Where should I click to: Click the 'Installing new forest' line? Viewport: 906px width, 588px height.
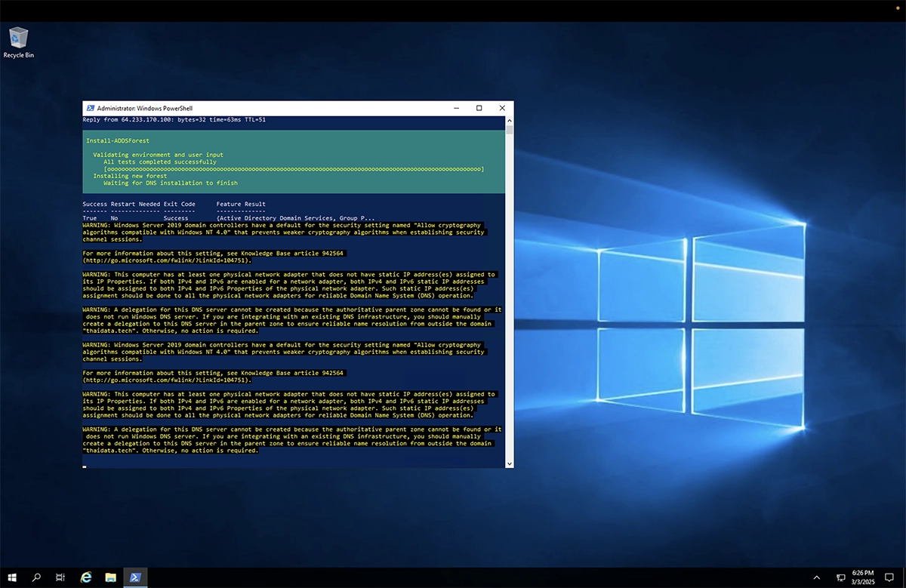130,176
